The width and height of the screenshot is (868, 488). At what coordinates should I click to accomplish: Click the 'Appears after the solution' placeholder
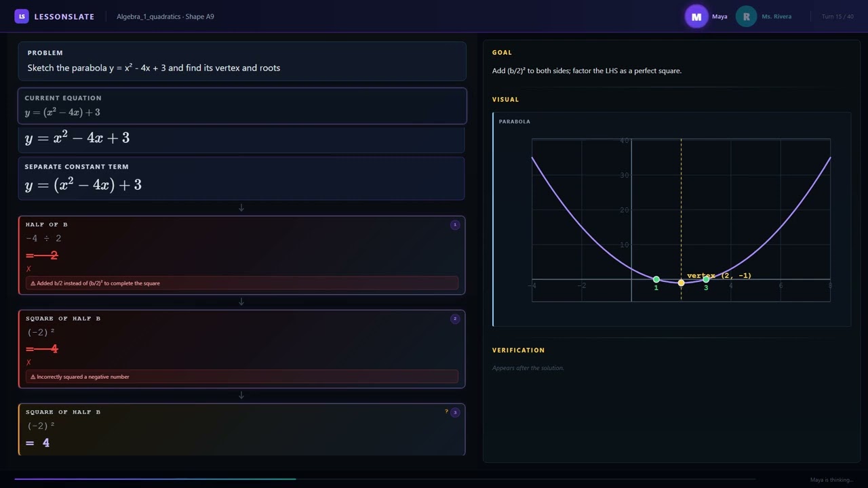pos(528,368)
